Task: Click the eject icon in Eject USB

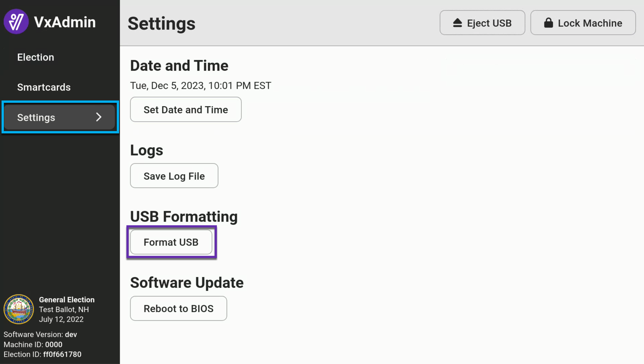Action: 457,23
